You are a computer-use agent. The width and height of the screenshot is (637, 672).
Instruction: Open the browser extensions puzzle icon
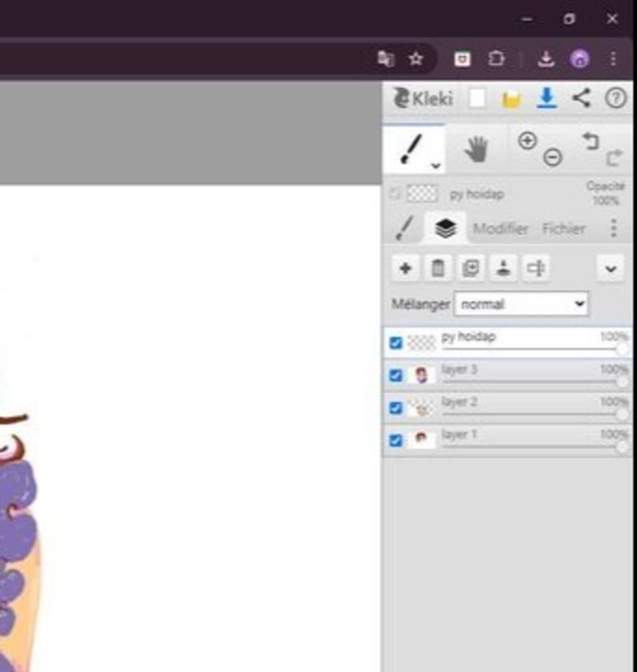click(x=496, y=58)
